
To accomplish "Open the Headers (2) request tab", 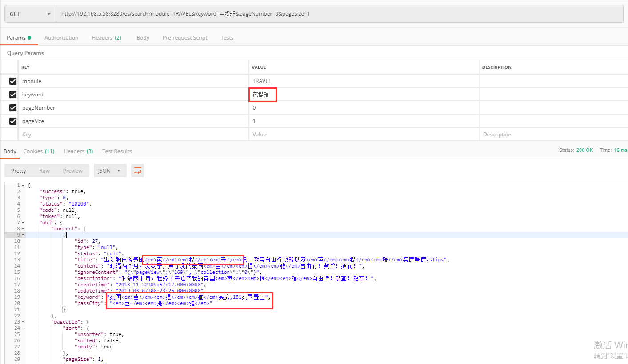I will [106, 37].
